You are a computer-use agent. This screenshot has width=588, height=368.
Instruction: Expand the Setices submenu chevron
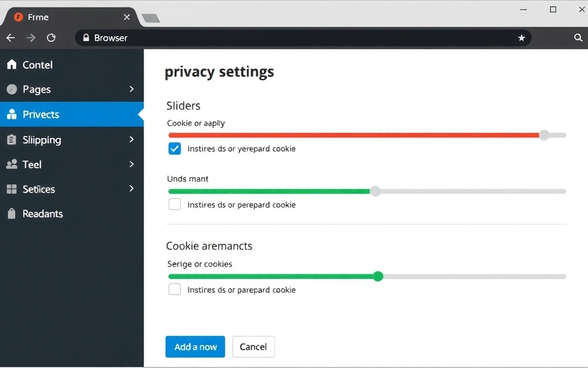click(x=131, y=189)
